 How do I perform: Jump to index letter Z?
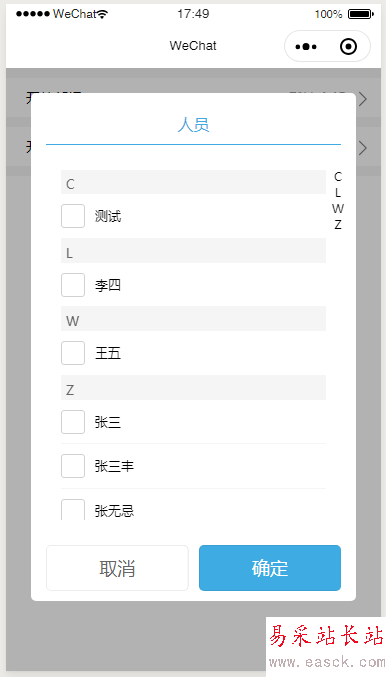(338, 225)
